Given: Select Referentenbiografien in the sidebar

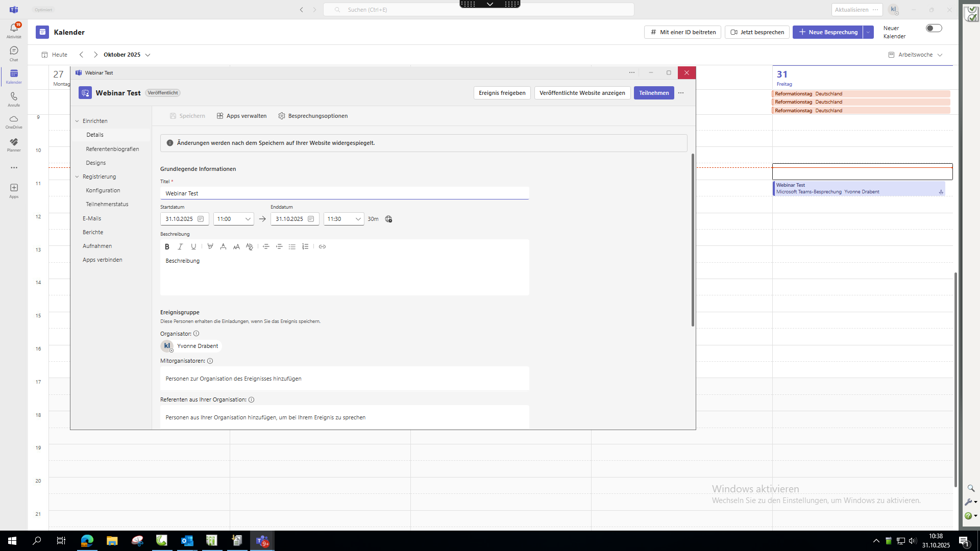Looking at the screenshot, I should coord(112,149).
